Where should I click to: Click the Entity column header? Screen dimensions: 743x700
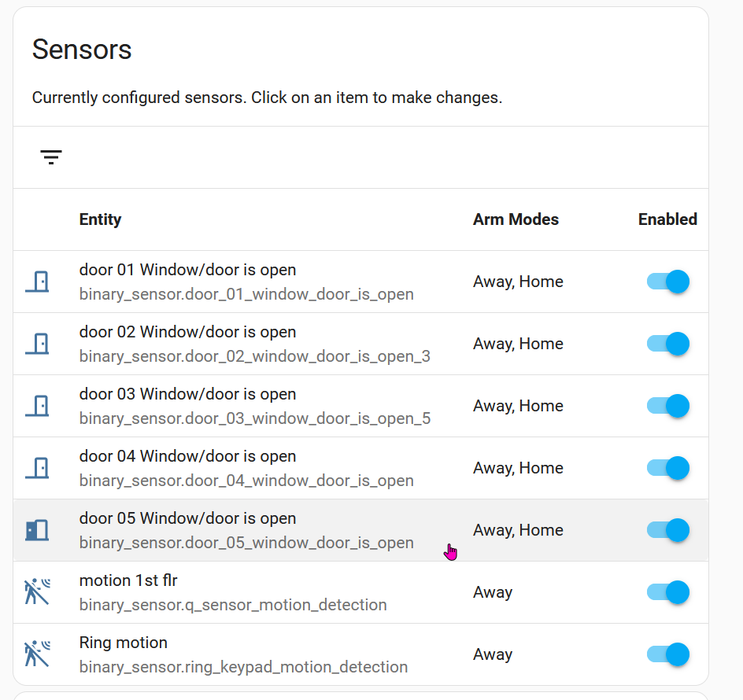(x=100, y=219)
